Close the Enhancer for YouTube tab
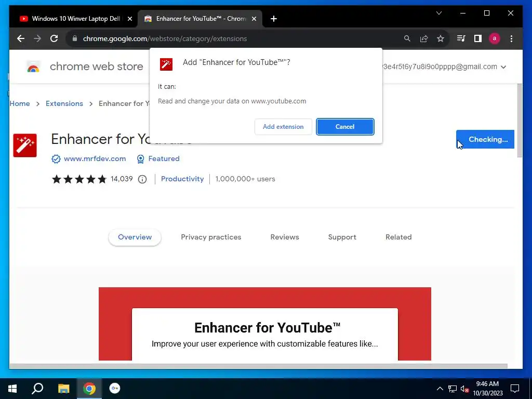Image resolution: width=532 pixels, height=399 pixels. (254, 19)
